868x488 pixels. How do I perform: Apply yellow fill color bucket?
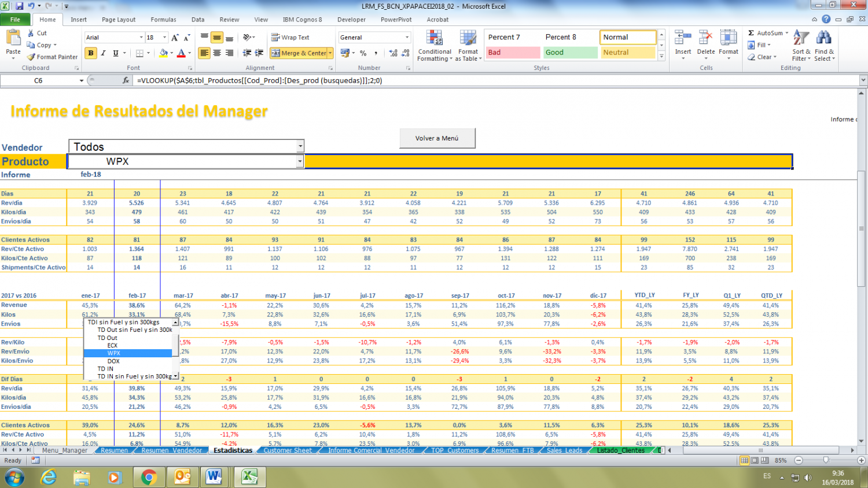pyautogui.click(x=163, y=53)
